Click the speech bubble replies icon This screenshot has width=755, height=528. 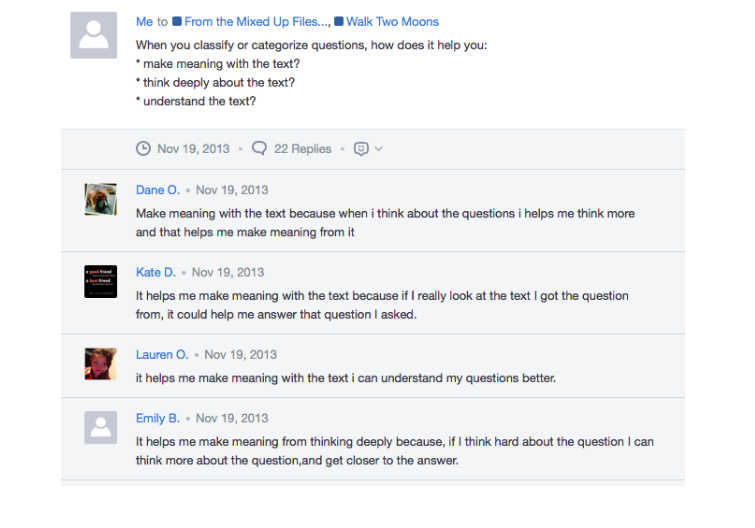tap(259, 148)
